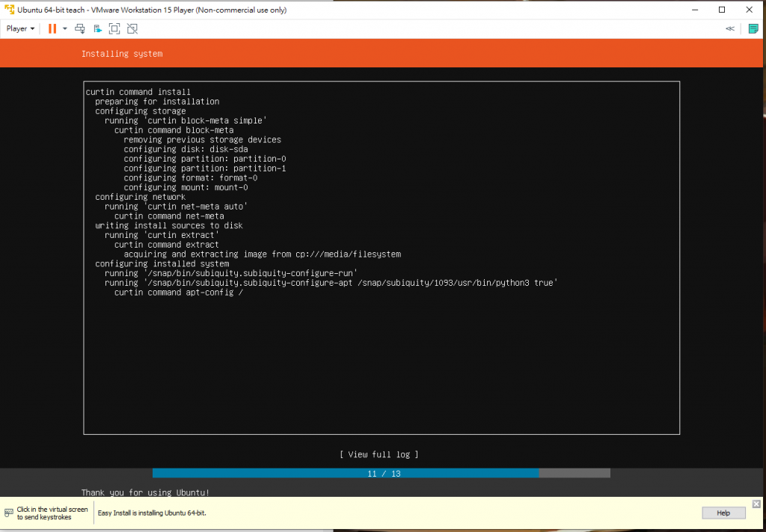Screen dimensions: 766x532
Task: Click 'configuring storage' log line
Action: coord(141,111)
